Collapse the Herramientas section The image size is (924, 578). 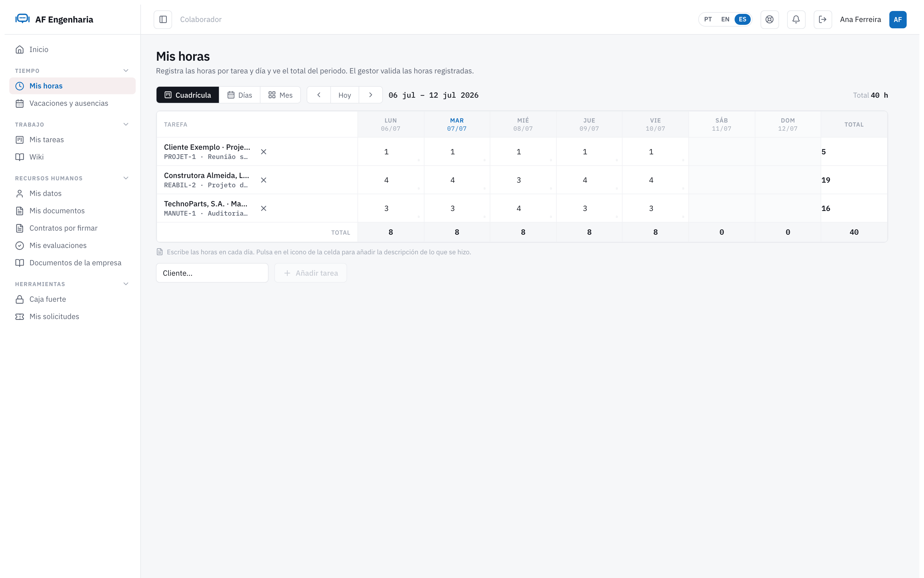(126, 284)
